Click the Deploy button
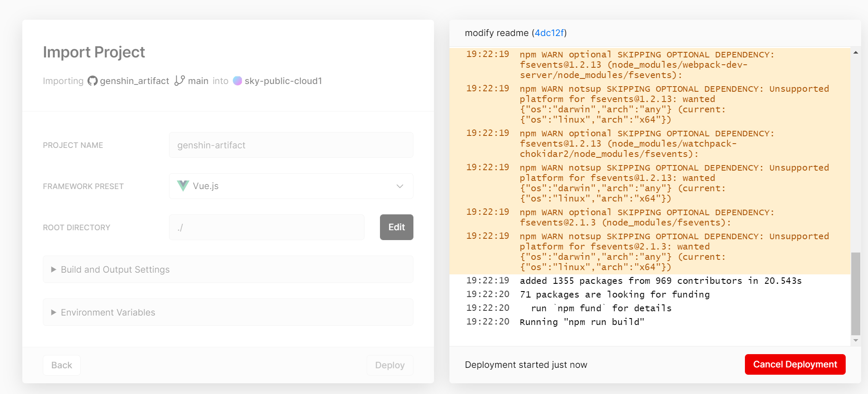 point(390,365)
